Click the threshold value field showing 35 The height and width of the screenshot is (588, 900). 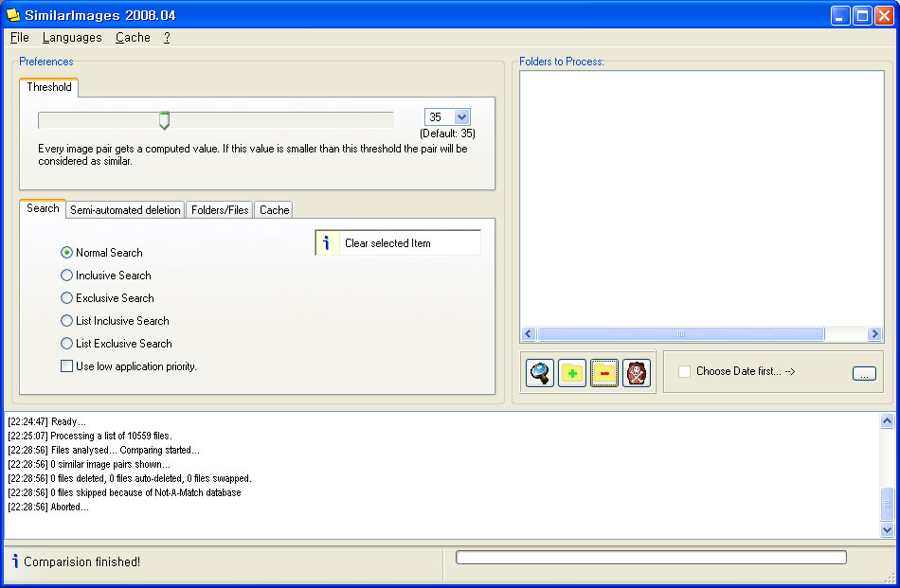point(440,117)
